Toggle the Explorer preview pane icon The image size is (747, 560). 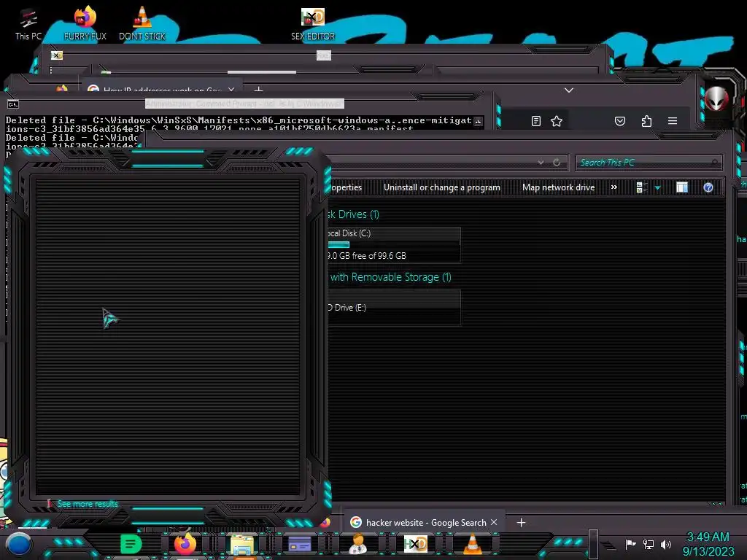pyautogui.click(x=682, y=187)
